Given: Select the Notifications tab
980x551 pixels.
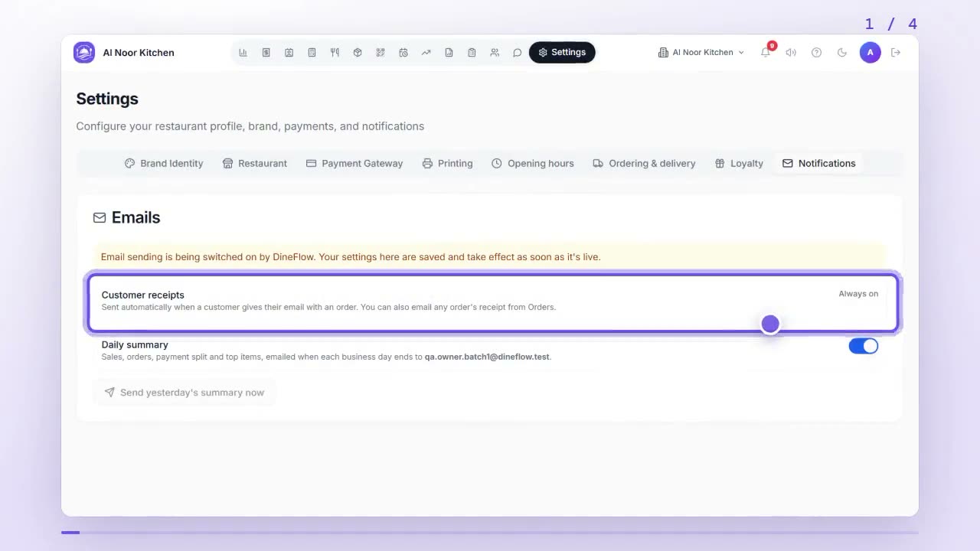Looking at the screenshot, I should tap(819, 163).
